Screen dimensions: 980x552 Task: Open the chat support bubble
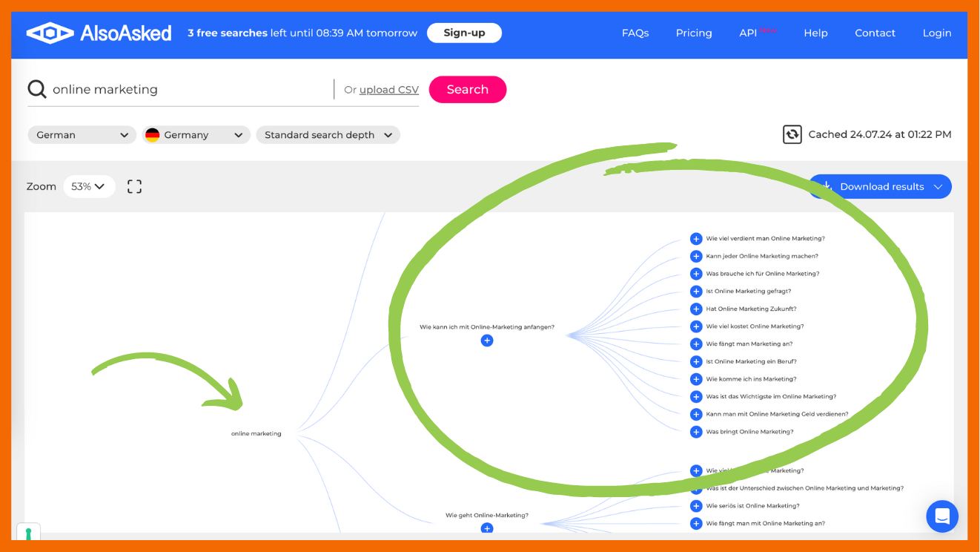tap(941, 516)
